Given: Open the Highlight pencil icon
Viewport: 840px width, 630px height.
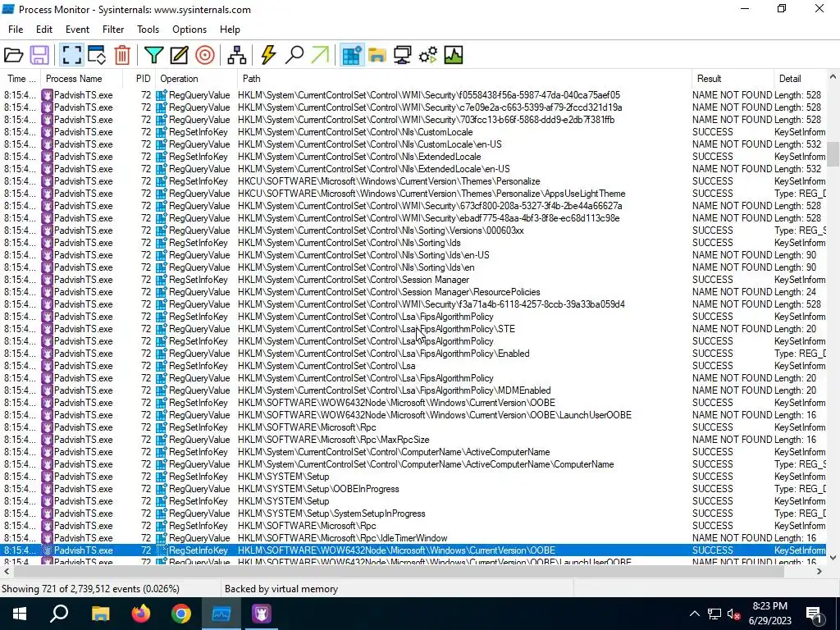Looking at the screenshot, I should click(179, 55).
